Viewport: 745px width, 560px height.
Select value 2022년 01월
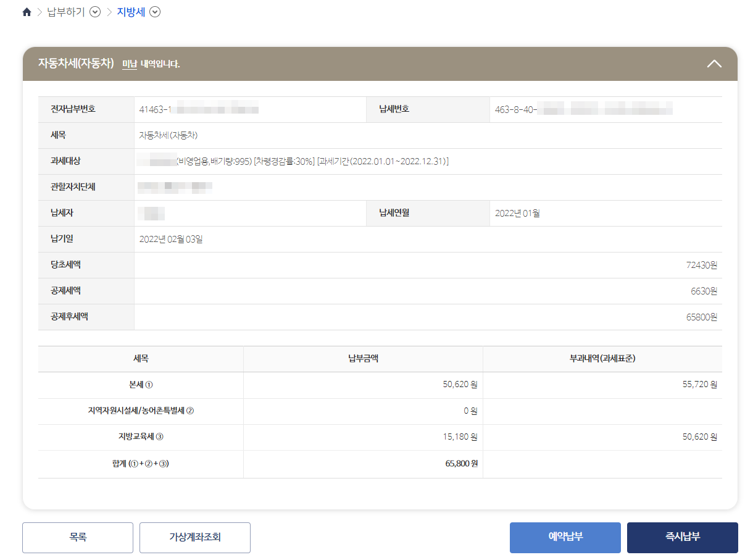(x=518, y=214)
